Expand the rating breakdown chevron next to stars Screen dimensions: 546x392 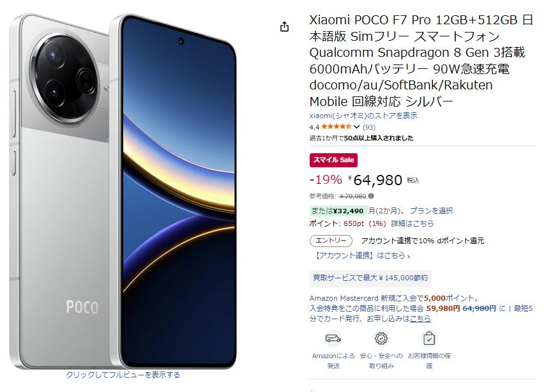(356, 126)
